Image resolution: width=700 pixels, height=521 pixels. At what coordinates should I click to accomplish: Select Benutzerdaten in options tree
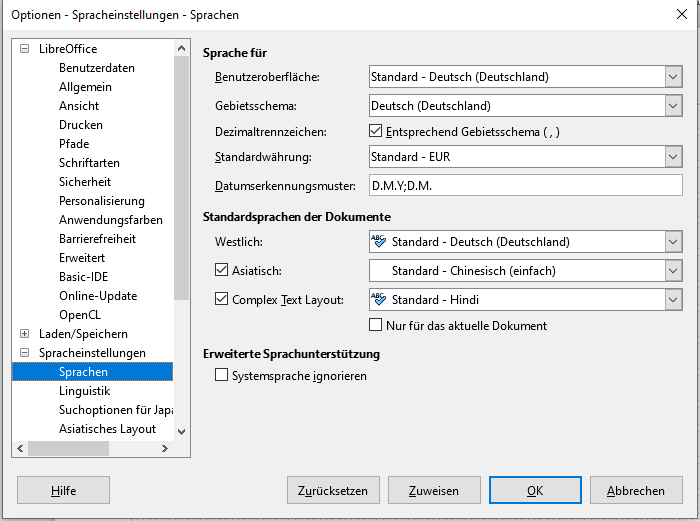coord(97,68)
